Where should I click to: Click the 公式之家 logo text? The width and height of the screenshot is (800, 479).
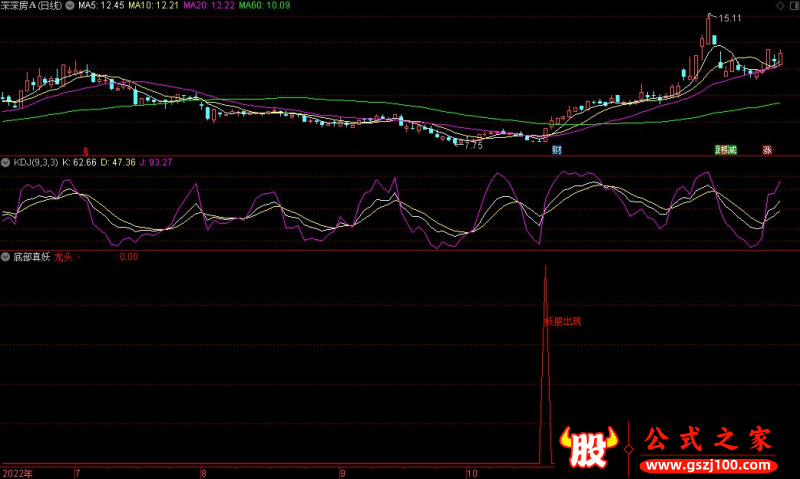point(706,438)
